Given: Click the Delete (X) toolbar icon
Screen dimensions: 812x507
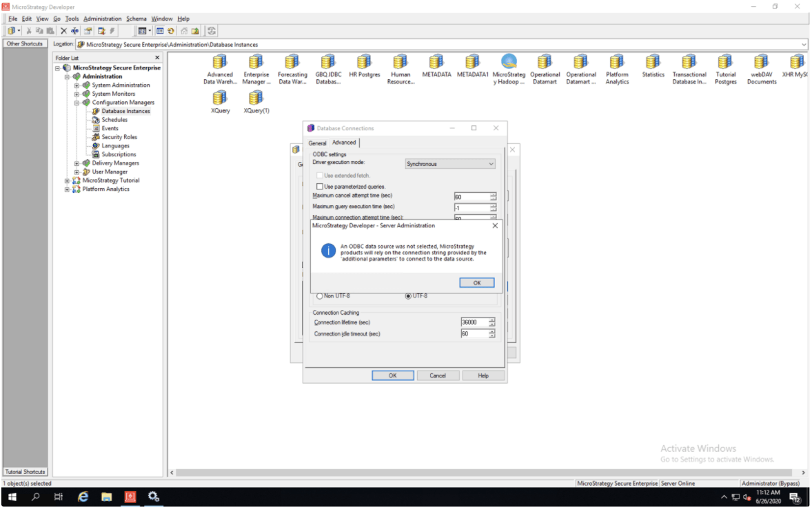Looking at the screenshot, I should coord(64,31).
